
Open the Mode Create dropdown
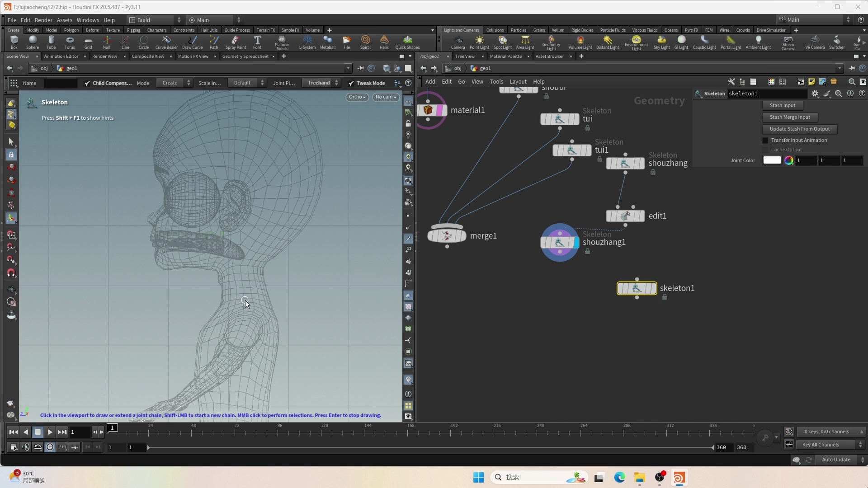[x=175, y=83]
